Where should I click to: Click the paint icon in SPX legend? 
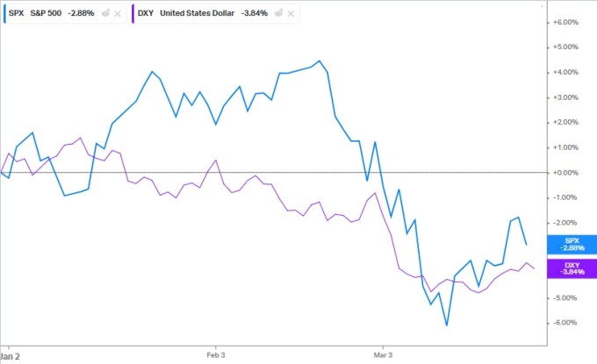(105, 14)
